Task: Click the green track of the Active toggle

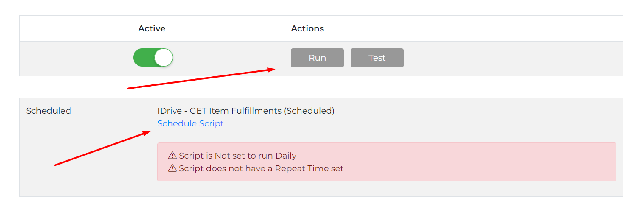Action: tap(143, 58)
